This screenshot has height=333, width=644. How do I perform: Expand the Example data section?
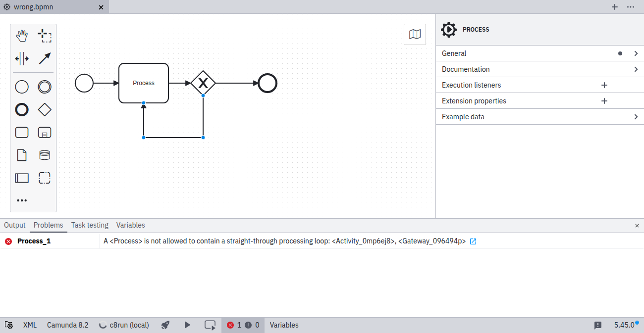pos(539,116)
